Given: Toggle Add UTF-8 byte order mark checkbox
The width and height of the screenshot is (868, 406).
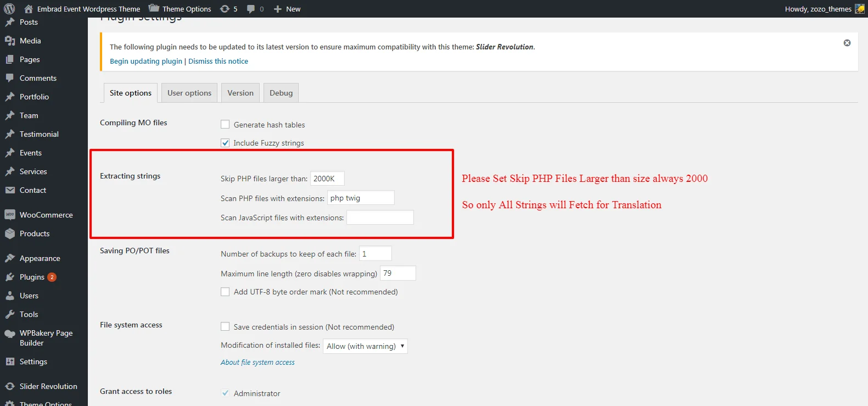Looking at the screenshot, I should (x=225, y=292).
